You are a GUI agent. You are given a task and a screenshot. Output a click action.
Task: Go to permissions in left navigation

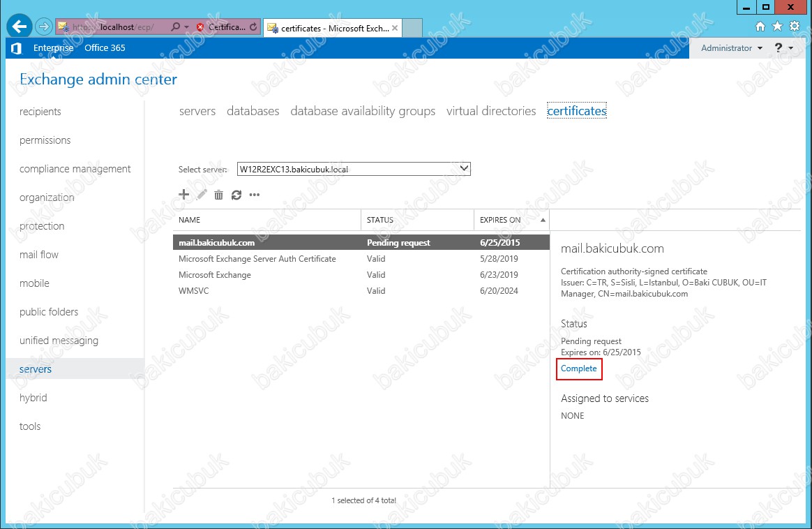(x=45, y=140)
